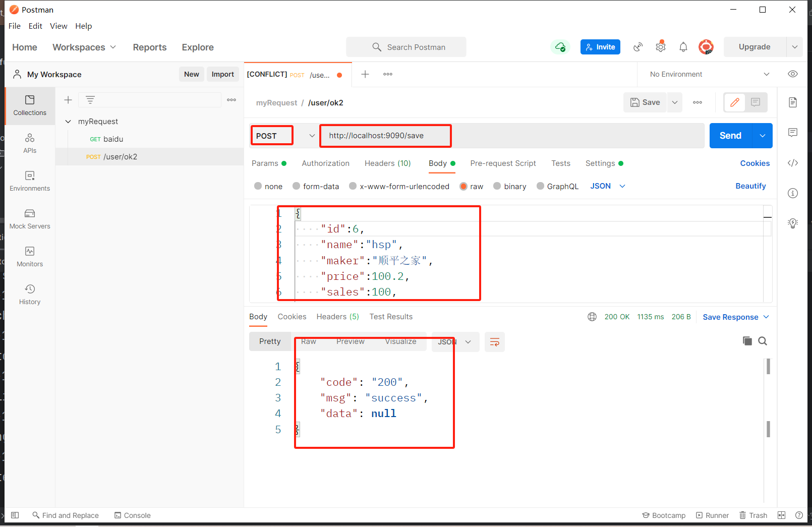Open notifications bell icon
Screen dimensions: 812x527
click(683, 47)
